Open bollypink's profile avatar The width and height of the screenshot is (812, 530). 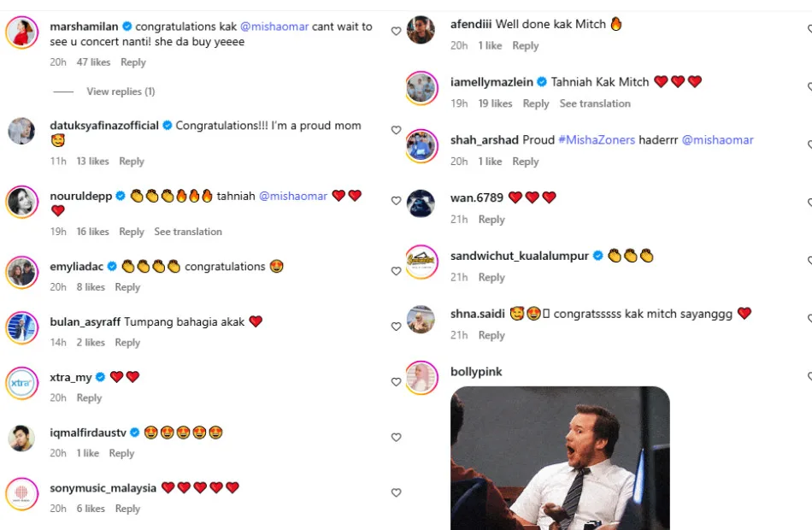421,377
